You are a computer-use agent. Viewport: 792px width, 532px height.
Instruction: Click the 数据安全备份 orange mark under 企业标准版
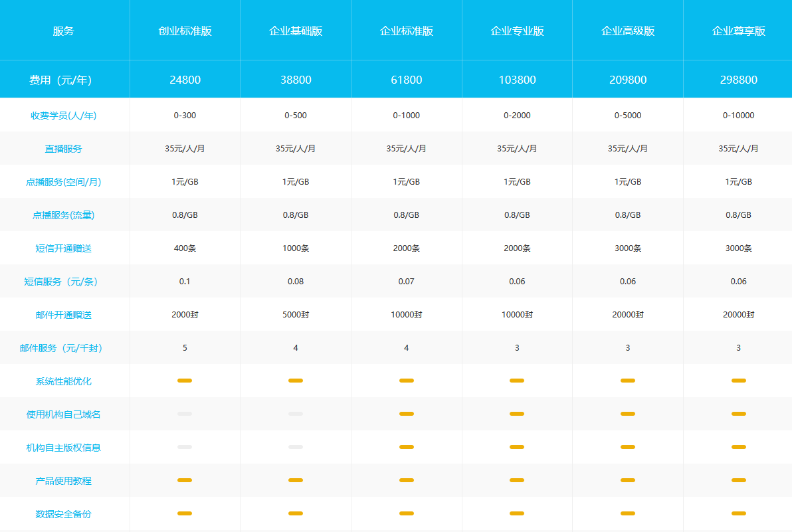click(407, 513)
